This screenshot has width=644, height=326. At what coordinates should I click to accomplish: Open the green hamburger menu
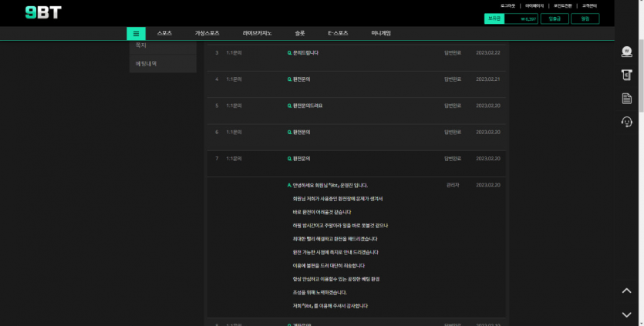pyautogui.click(x=136, y=34)
